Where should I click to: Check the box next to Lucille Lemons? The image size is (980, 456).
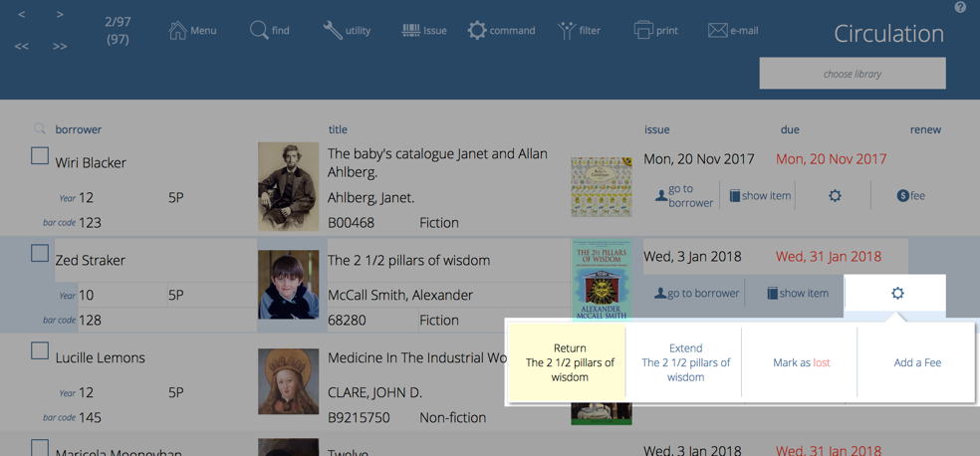pos(40,350)
